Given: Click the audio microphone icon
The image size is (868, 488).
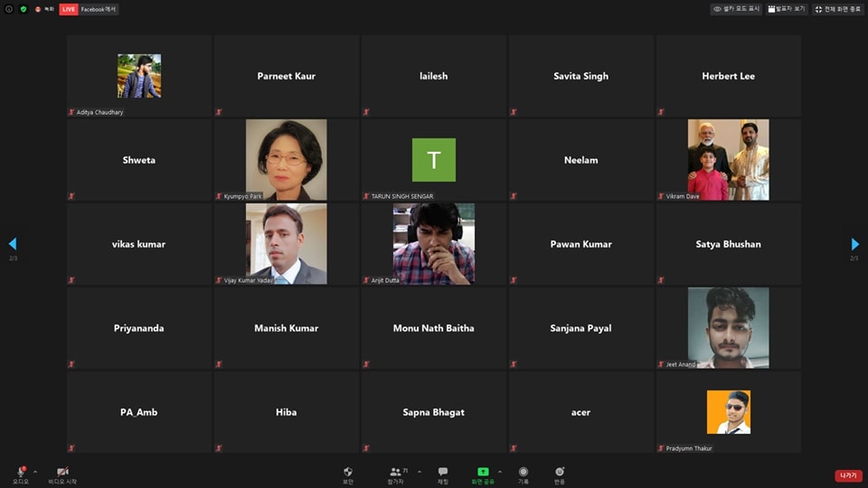Looking at the screenshot, I should [20, 472].
